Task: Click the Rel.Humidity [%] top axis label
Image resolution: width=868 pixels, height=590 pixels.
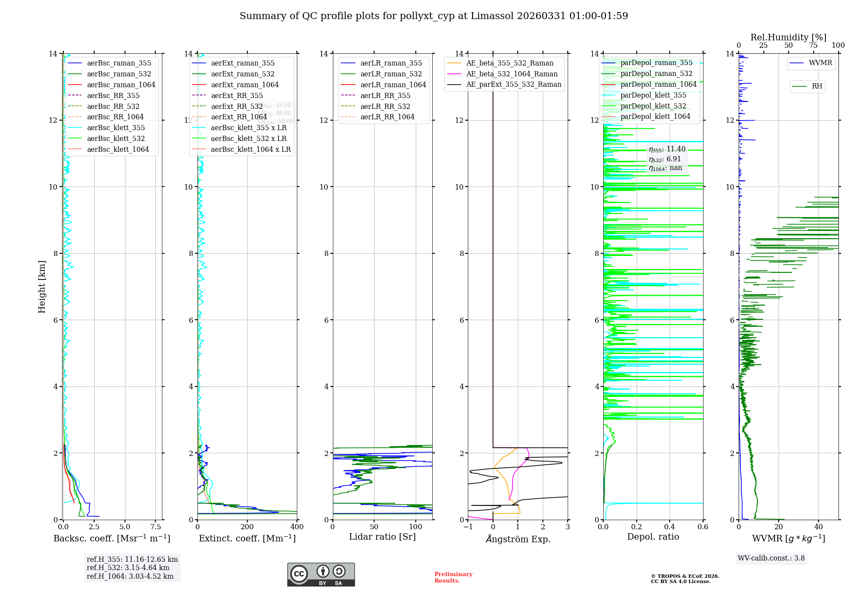Action: pos(788,37)
